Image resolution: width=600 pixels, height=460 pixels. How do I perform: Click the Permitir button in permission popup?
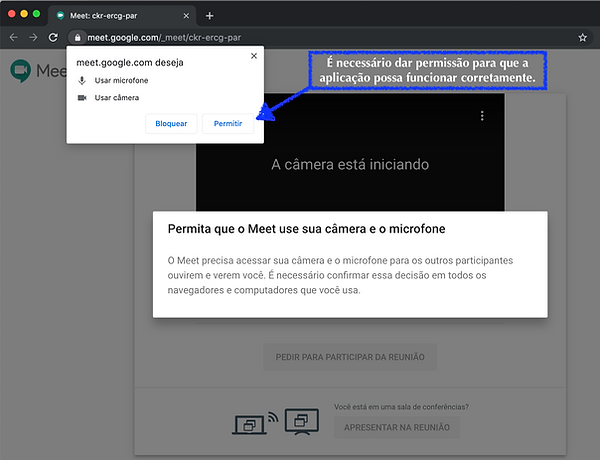(228, 124)
